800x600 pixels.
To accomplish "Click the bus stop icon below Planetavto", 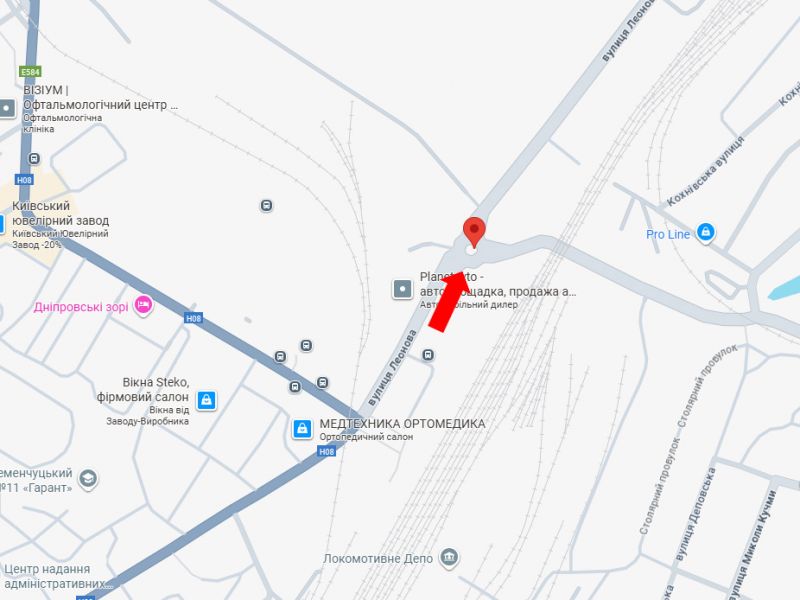I will click(x=428, y=355).
